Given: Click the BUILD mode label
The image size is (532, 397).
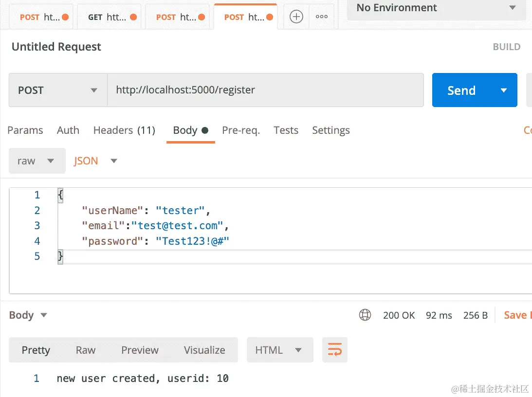Looking at the screenshot, I should [507, 47].
